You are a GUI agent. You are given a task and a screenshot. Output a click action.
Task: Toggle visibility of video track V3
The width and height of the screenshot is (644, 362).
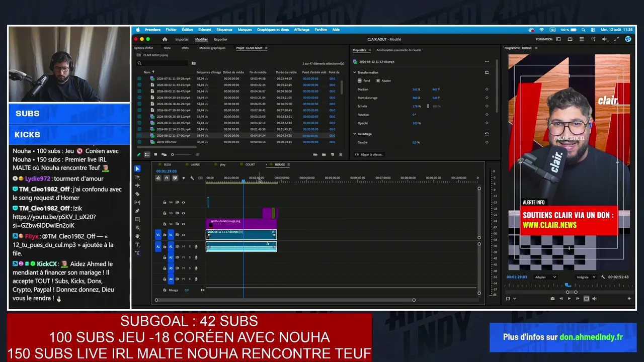pos(183,213)
